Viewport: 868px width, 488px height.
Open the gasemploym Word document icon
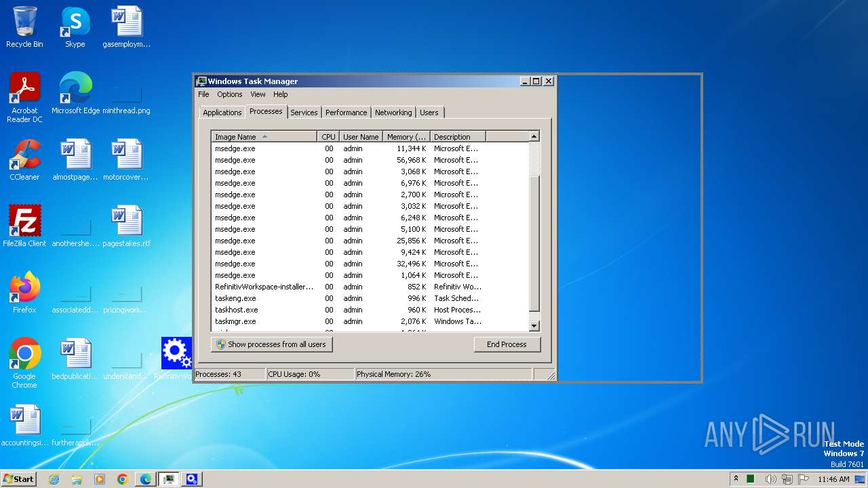pos(127,27)
